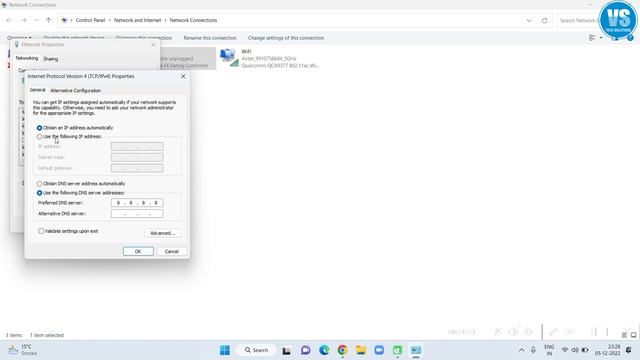
Task: Open the Control Panel taskbar icon
Action: pos(416,350)
